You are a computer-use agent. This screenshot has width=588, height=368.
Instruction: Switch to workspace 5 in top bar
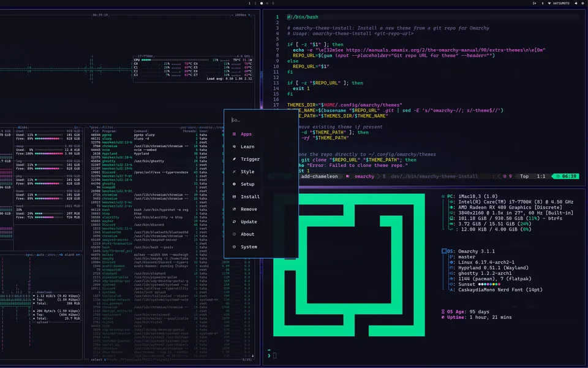click(x=273, y=4)
